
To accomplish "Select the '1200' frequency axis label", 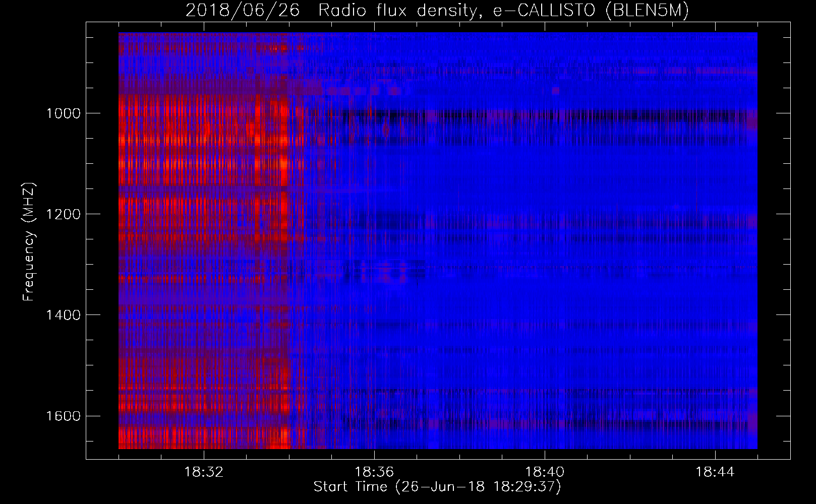I will [x=64, y=214].
